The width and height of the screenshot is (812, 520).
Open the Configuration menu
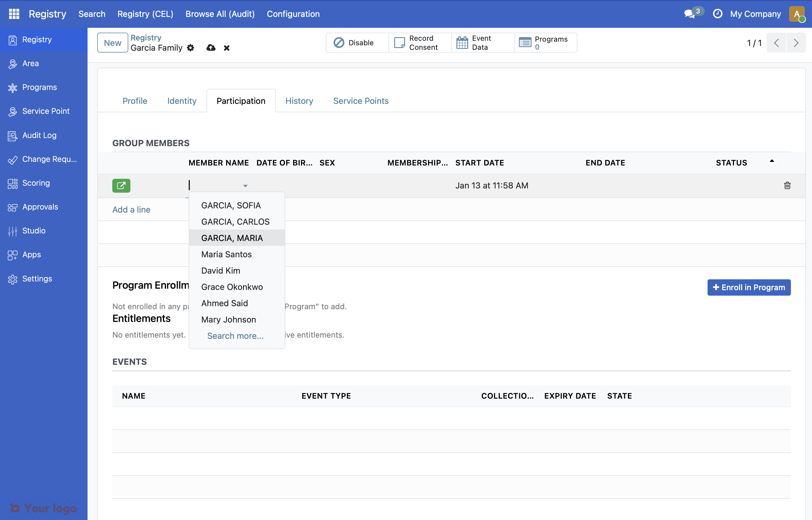(x=293, y=14)
